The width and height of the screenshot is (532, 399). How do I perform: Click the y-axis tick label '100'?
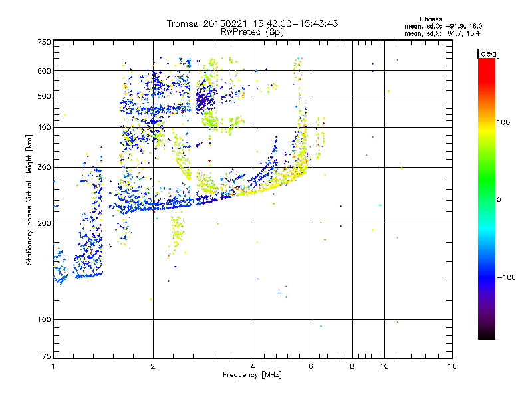44,320
